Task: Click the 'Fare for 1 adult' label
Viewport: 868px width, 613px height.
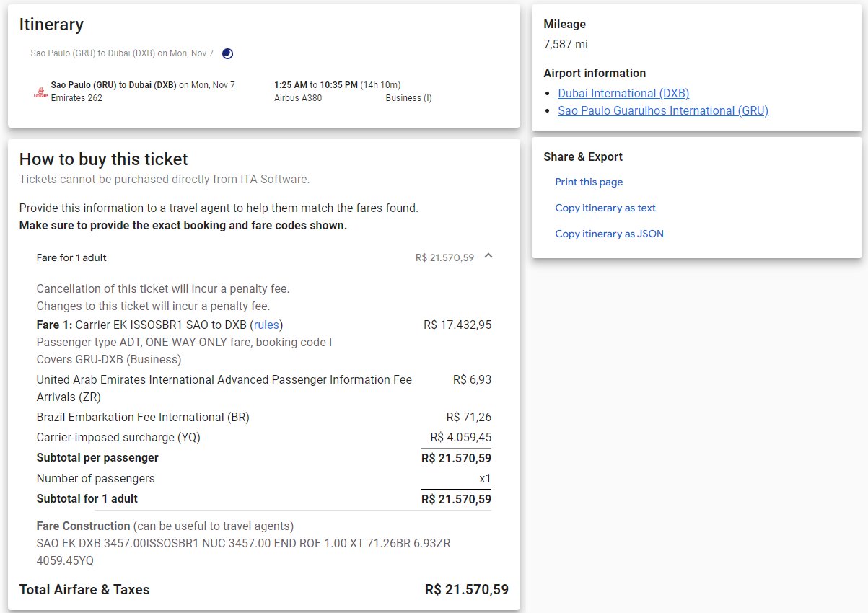Action: [71, 257]
